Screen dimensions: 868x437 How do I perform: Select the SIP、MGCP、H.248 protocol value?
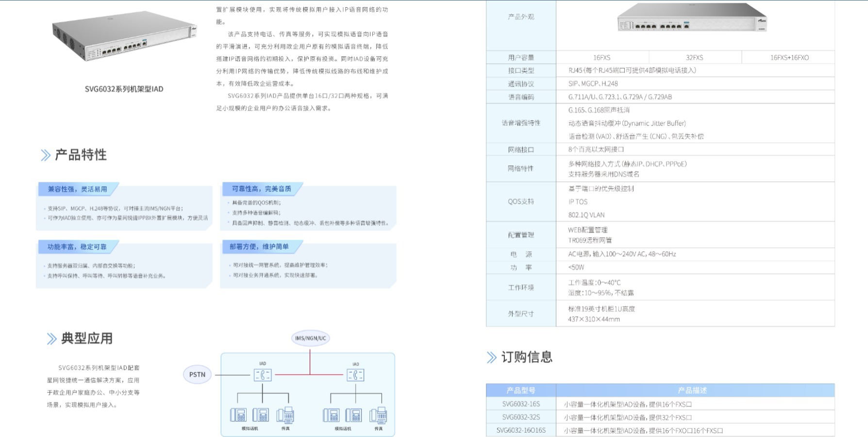593,83
